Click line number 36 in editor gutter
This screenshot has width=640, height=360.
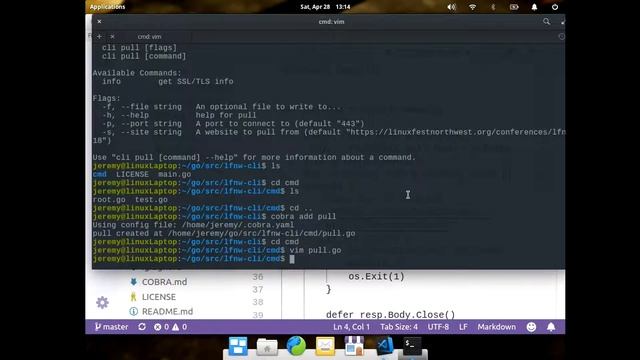coord(258,277)
